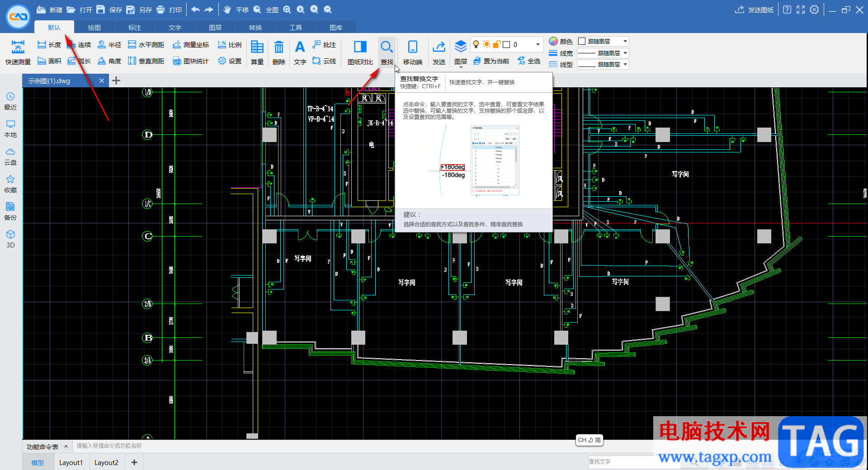This screenshot has height=470, width=868.
Task: Toggle layer lock padlock icon
Action: [496, 44]
